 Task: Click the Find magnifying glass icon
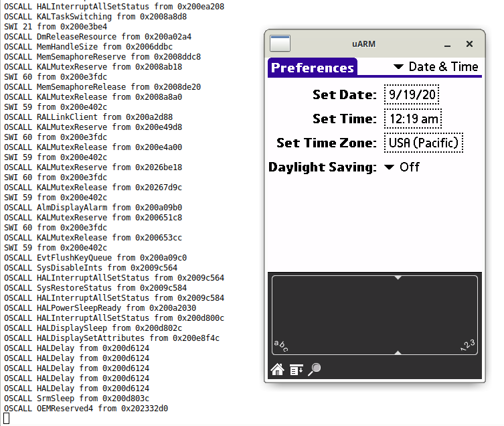[x=314, y=369]
